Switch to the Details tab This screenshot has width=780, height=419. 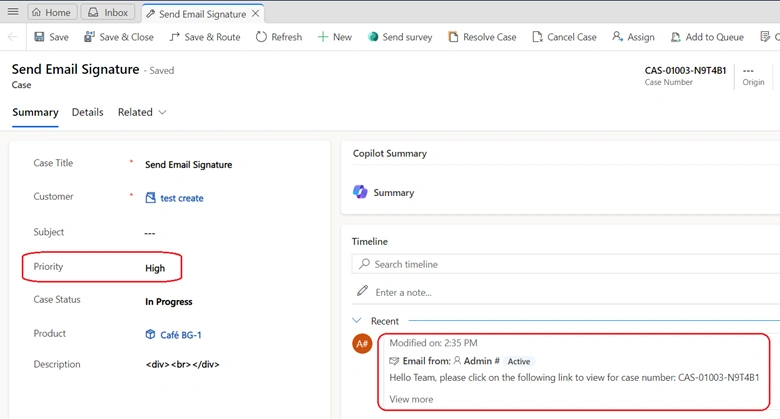pos(88,112)
